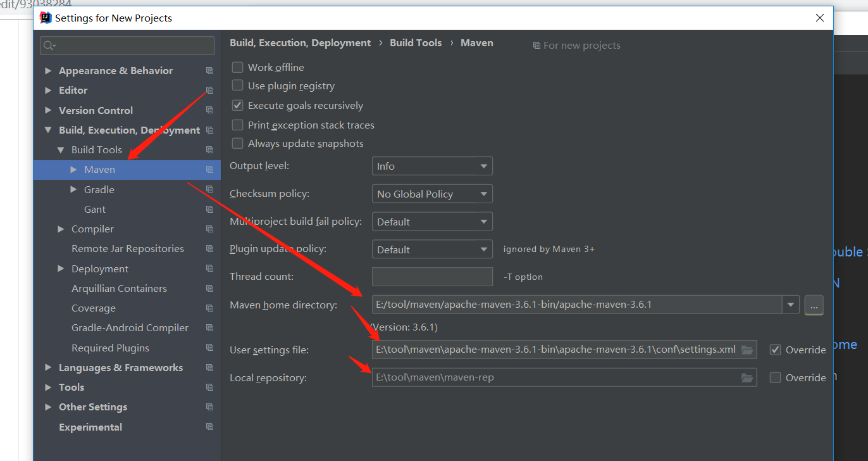The width and height of the screenshot is (868, 461).
Task: Open Multiproject build fail policy dropdown
Action: pos(432,222)
